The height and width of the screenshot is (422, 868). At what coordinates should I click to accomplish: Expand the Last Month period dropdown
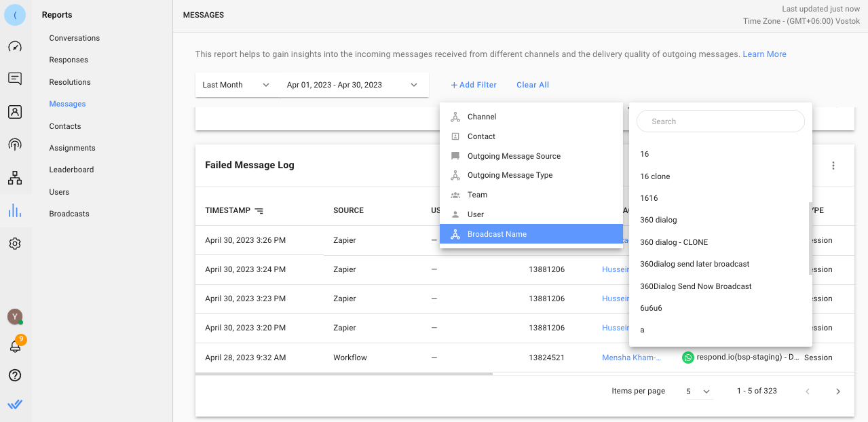coord(236,85)
